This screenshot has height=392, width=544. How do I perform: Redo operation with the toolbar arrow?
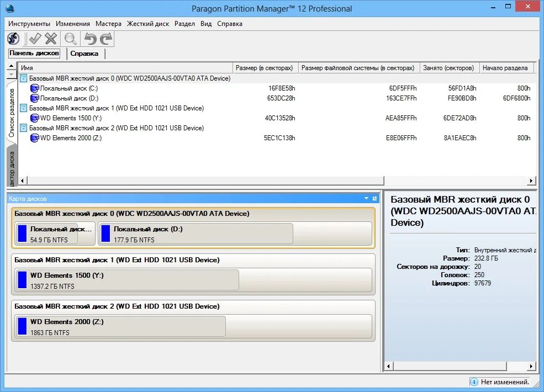pos(106,39)
